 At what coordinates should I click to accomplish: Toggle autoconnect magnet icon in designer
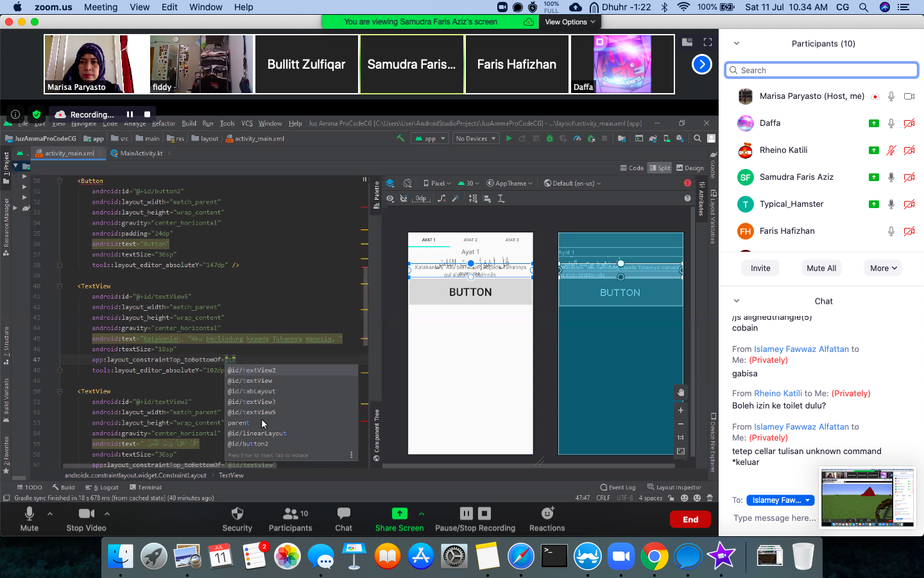click(404, 198)
